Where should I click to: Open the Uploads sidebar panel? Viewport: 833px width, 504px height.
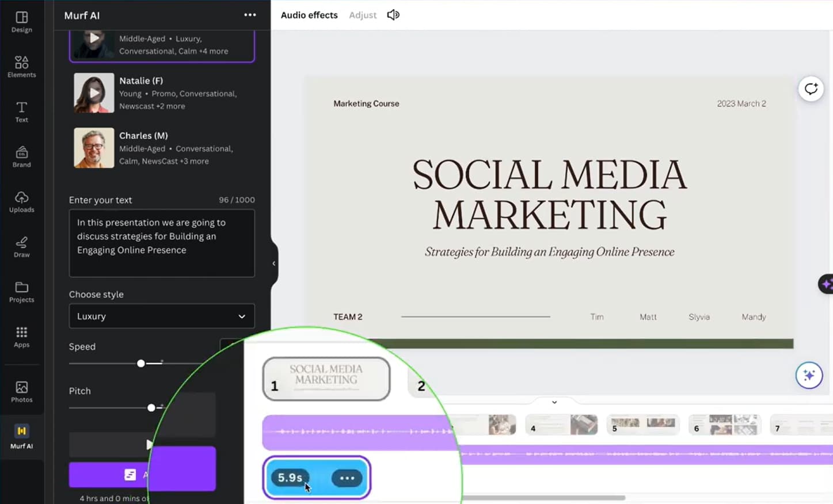21,201
